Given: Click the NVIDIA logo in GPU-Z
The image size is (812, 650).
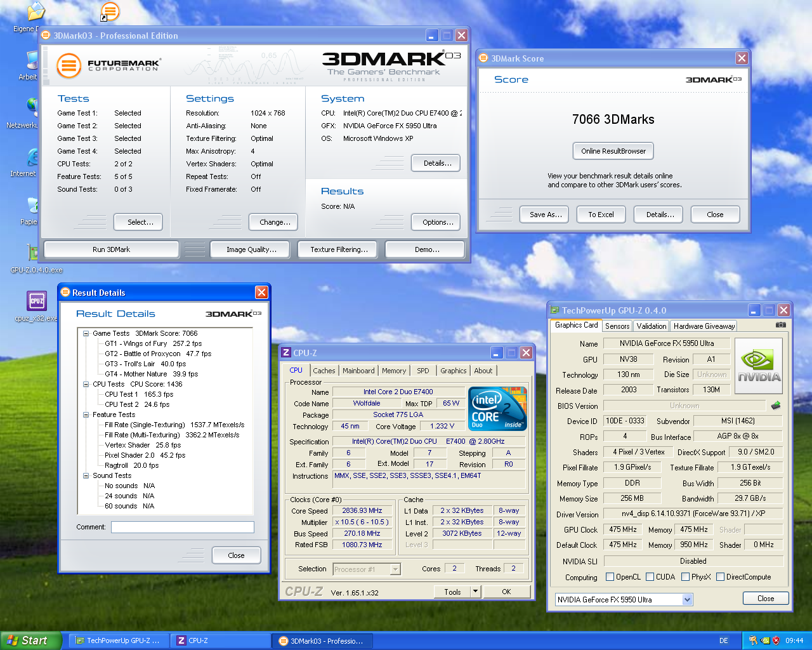Looking at the screenshot, I should [x=759, y=366].
